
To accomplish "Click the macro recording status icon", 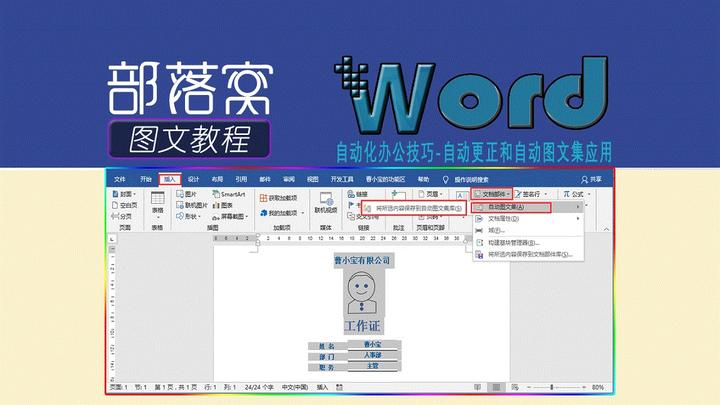I will coord(340,388).
